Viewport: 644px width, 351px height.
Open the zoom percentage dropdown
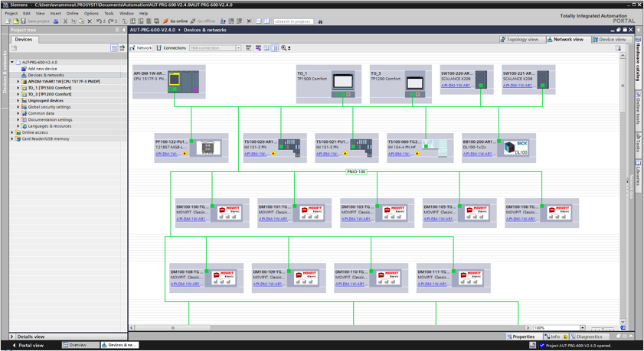pyautogui.click(x=583, y=327)
